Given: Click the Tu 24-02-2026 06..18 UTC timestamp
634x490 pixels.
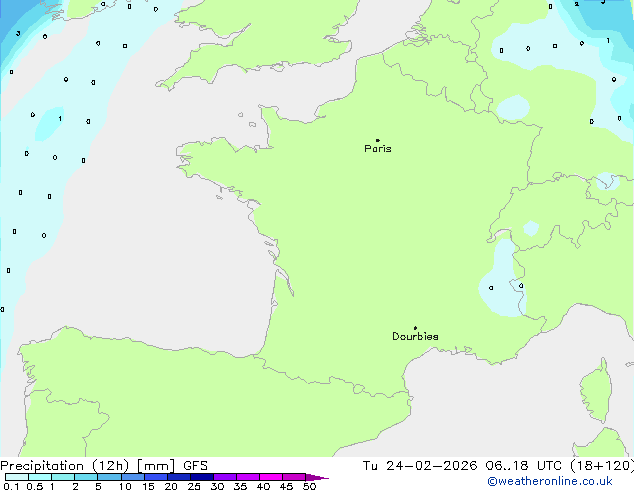Looking at the screenshot, I should pyautogui.click(x=462, y=466).
